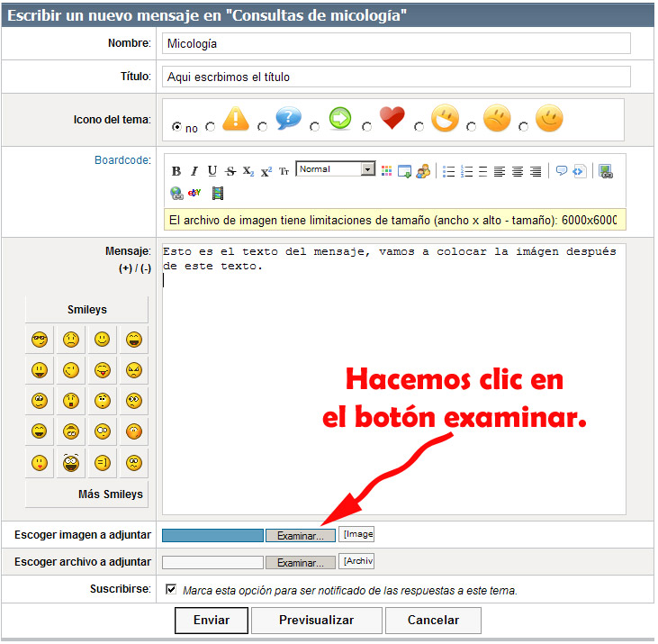Open the Normal font size dropdown
658x644 pixels.
point(367,169)
